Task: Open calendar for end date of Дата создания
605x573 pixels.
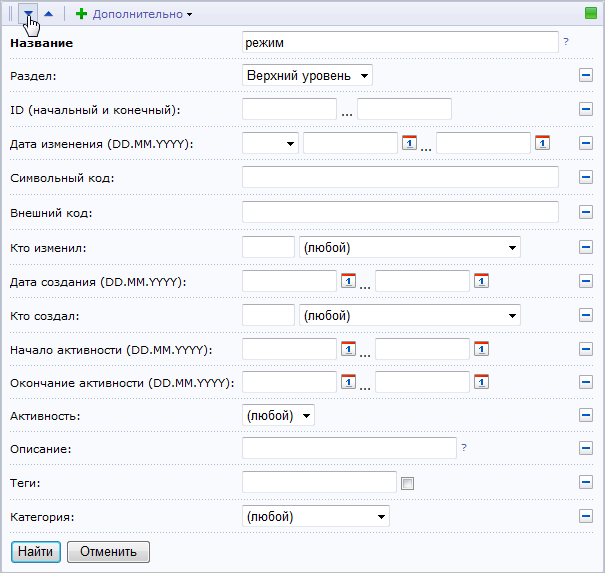Action: tap(481, 281)
